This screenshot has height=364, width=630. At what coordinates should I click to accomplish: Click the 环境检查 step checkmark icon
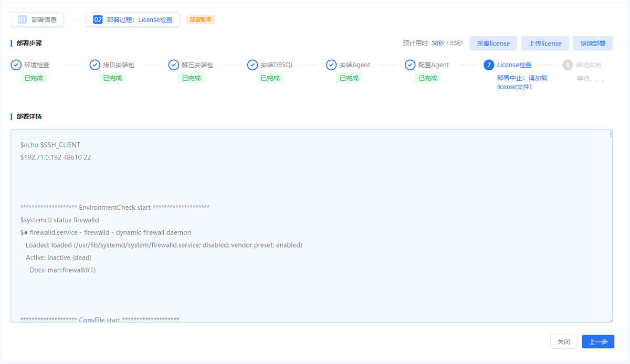point(16,65)
